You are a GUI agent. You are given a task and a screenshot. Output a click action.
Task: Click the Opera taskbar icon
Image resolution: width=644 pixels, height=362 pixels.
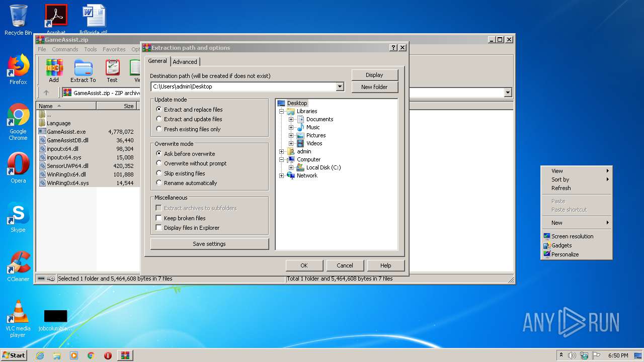coord(108,355)
